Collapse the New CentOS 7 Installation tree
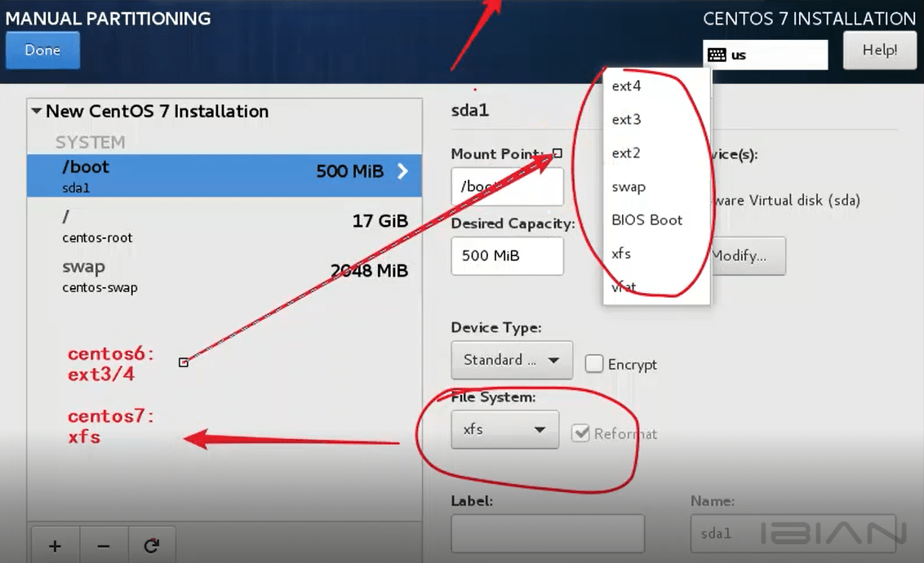This screenshot has width=924, height=563. (37, 111)
